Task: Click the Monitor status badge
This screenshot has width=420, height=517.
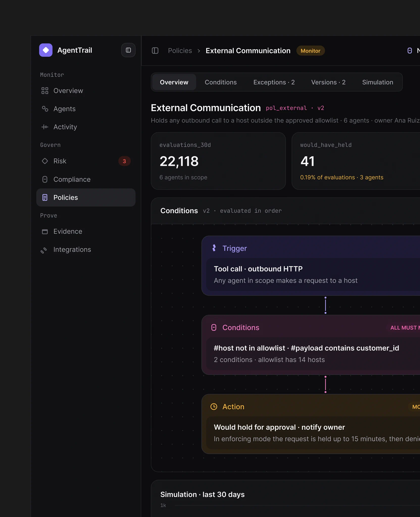Action: point(310,51)
